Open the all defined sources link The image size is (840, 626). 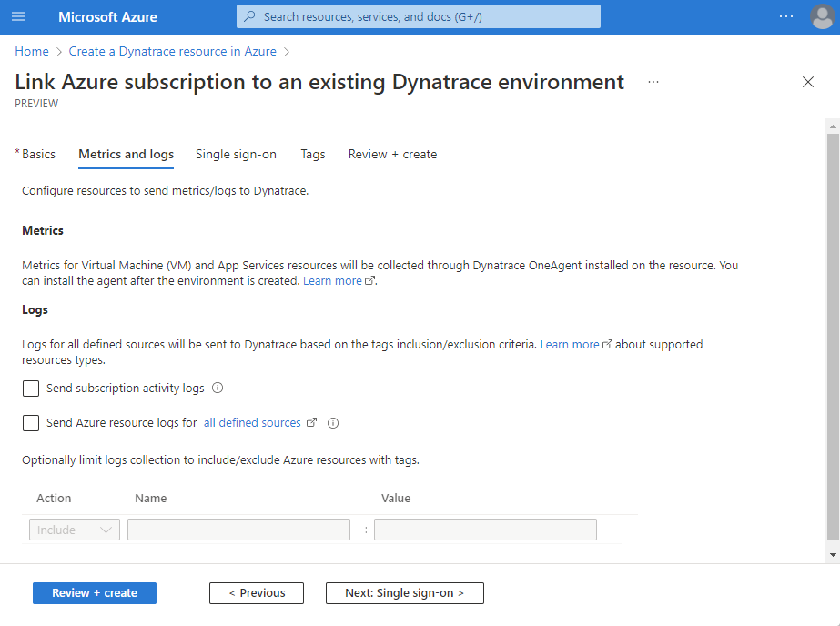click(x=252, y=422)
